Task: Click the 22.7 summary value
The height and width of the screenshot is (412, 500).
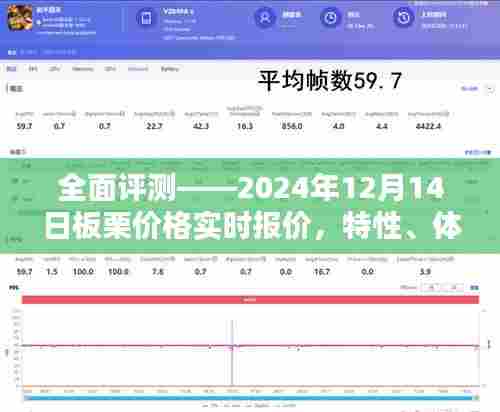Action: click(154, 126)
